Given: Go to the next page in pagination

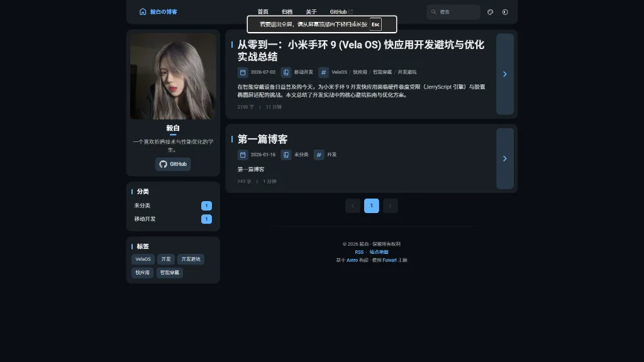Looking at the screenshot, I should point(390,206).
